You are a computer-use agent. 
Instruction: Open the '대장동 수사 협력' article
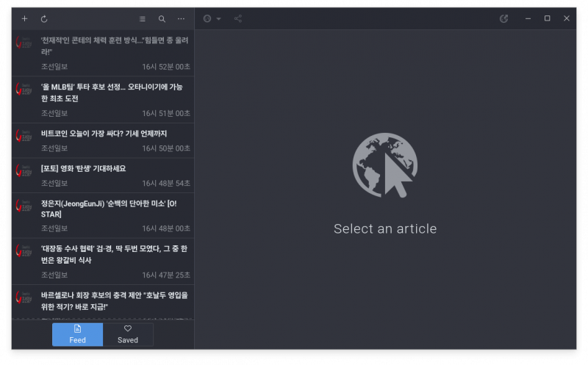pyautogui.click(x=103, y=261)
